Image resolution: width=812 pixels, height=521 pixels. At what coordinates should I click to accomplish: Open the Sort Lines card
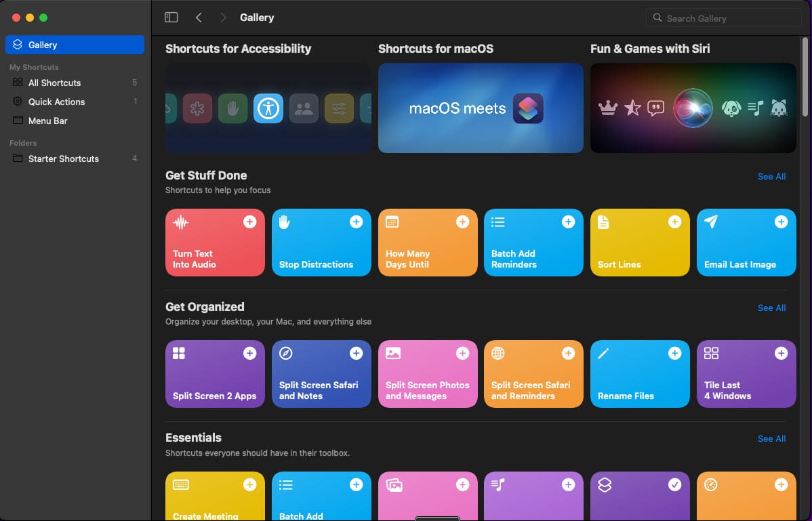(x=640, y=243)
